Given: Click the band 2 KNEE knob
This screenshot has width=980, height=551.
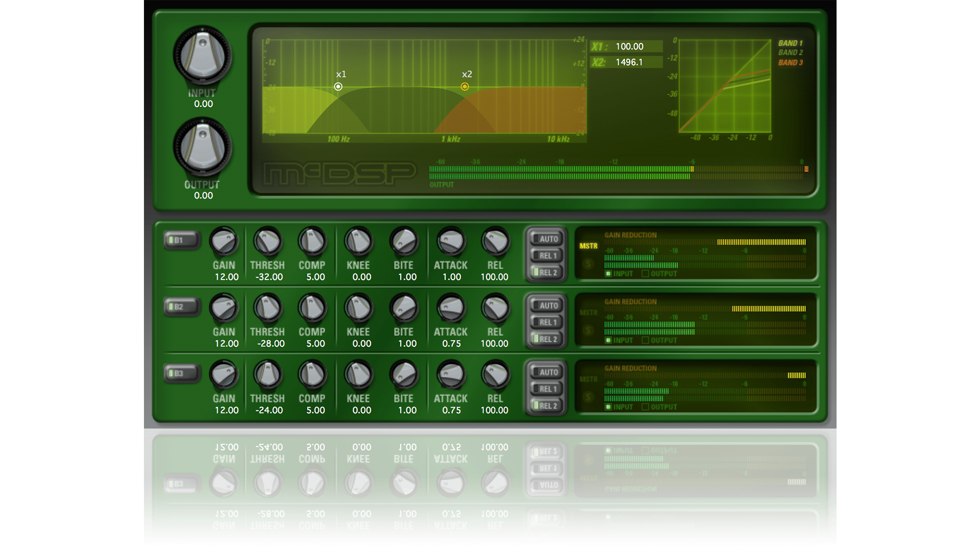Looking at the screenshot, I should pos(358,308).
